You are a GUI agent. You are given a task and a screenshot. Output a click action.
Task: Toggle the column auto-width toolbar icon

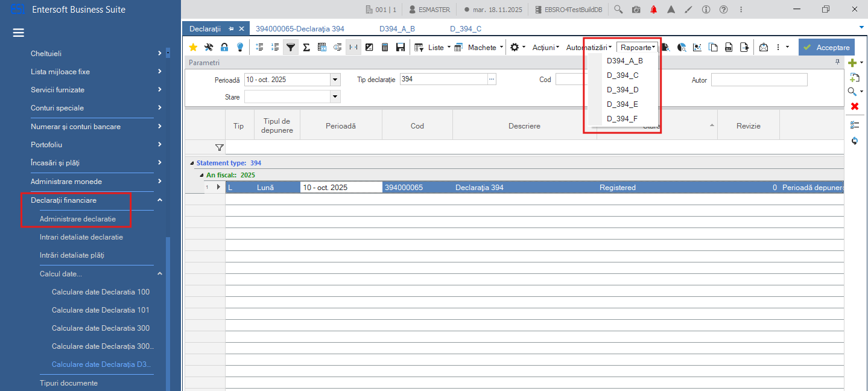tap(353, 47)
